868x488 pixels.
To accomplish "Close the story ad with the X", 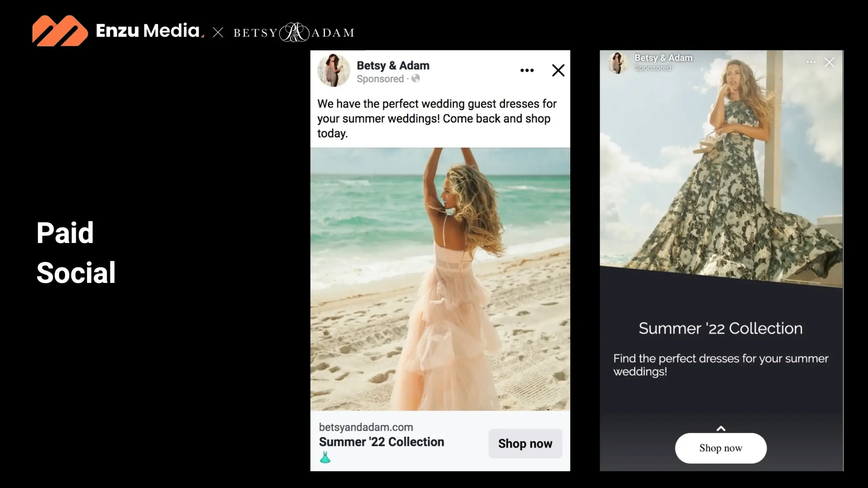I will [x=829, y=62].
